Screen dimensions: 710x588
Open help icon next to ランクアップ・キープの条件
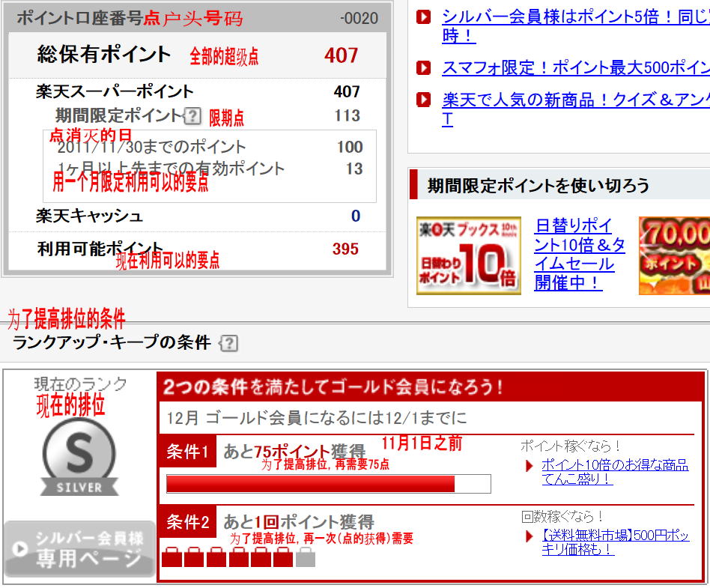(x=228, y=342)
